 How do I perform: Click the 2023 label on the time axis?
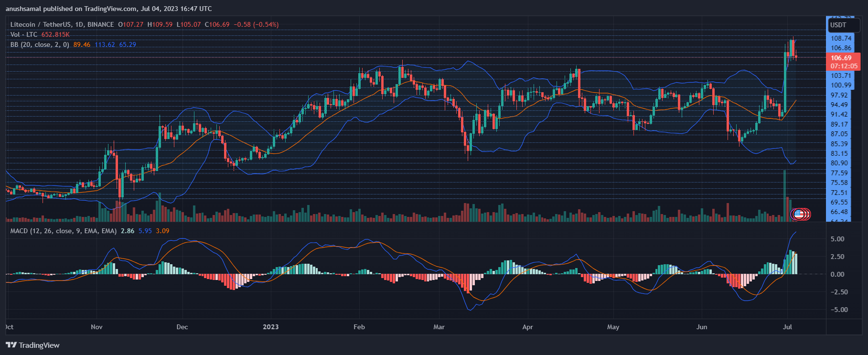[x=270, y=327]
